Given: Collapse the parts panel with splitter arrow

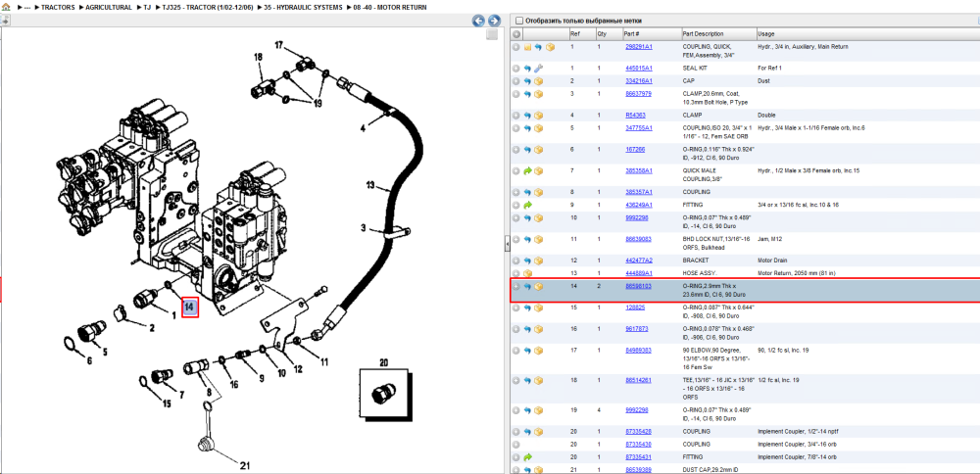Looking at the screenshot, I should [x=507, y=246].
